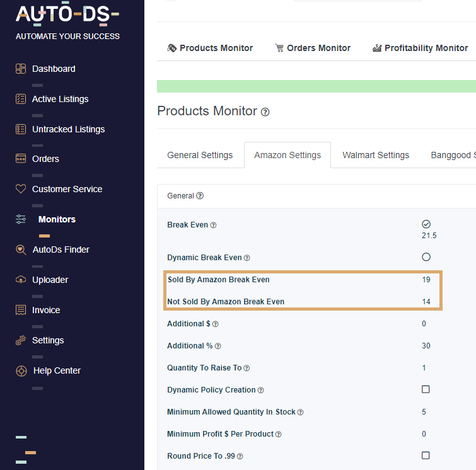Click help icon next to Minimum Allowed Quantity In Stock
Image resolution: width=476 pixels, height=470 pixels.
pos(300,412)
